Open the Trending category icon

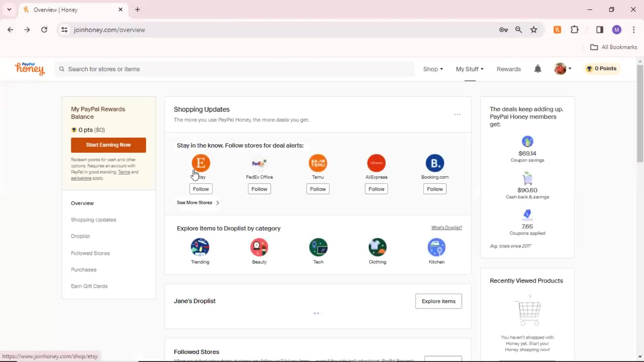200,247
